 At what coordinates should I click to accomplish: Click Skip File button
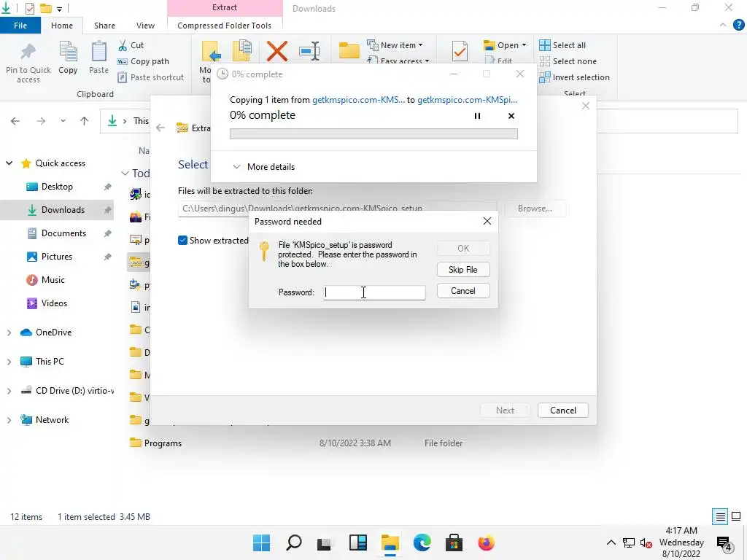[463, 270]
